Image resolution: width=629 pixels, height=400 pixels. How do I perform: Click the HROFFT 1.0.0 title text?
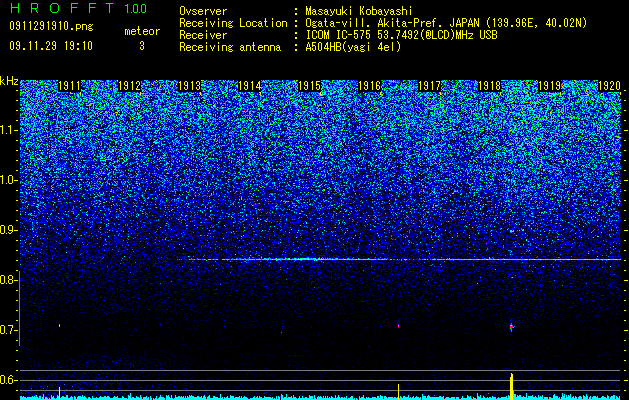point(78,8)
